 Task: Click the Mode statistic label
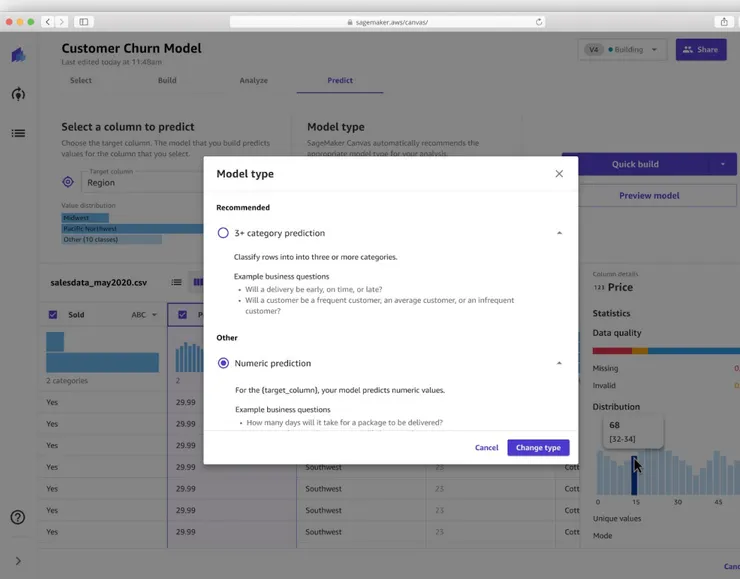pyautogui.click(x=602, y=536)
